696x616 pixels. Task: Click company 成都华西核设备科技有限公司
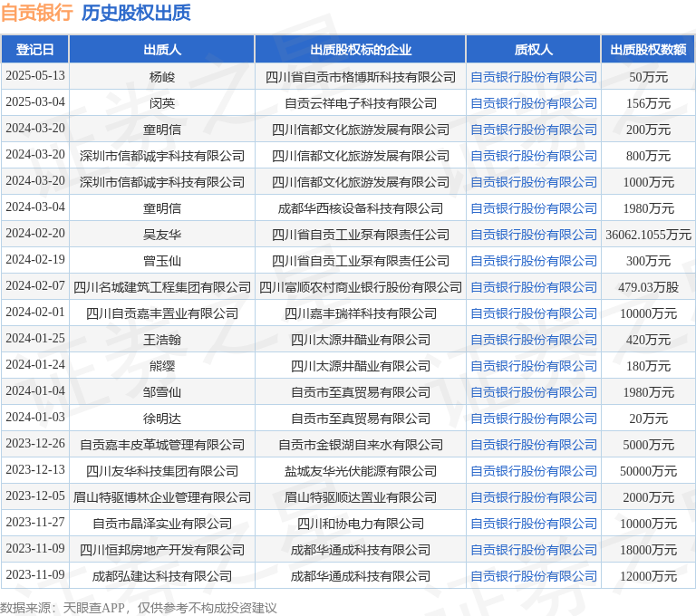[x=361, y=208]
